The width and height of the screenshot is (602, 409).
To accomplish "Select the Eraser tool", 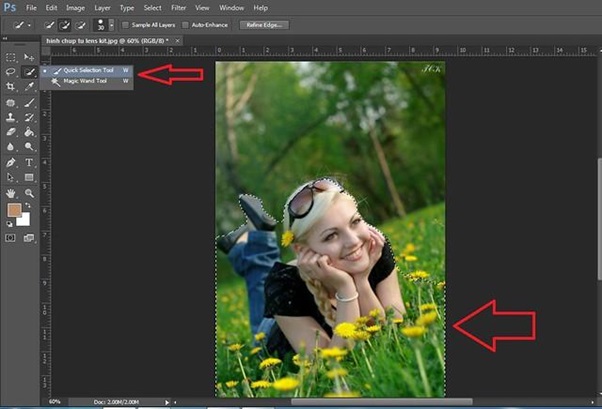I will pos(11,132).
